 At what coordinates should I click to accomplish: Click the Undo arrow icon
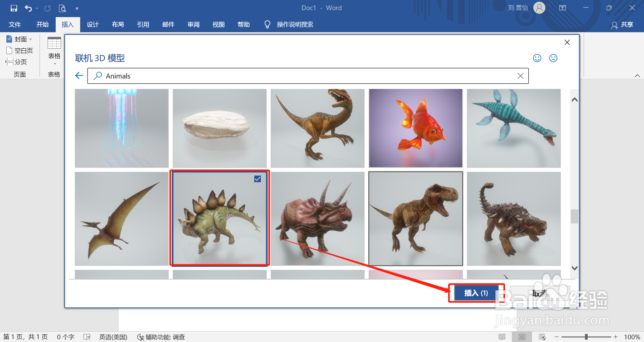pos(29,8)
